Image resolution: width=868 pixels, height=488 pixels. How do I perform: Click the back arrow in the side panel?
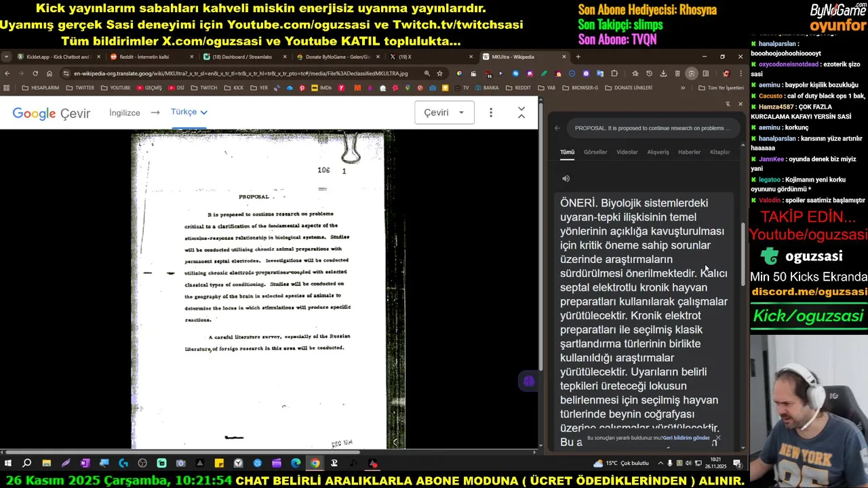pos(557,127)
